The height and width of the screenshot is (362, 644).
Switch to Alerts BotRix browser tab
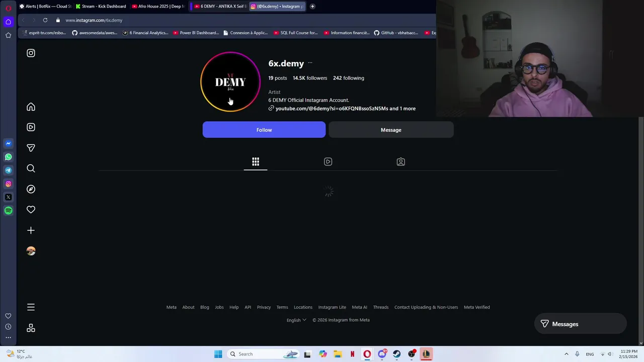point(45,6)
